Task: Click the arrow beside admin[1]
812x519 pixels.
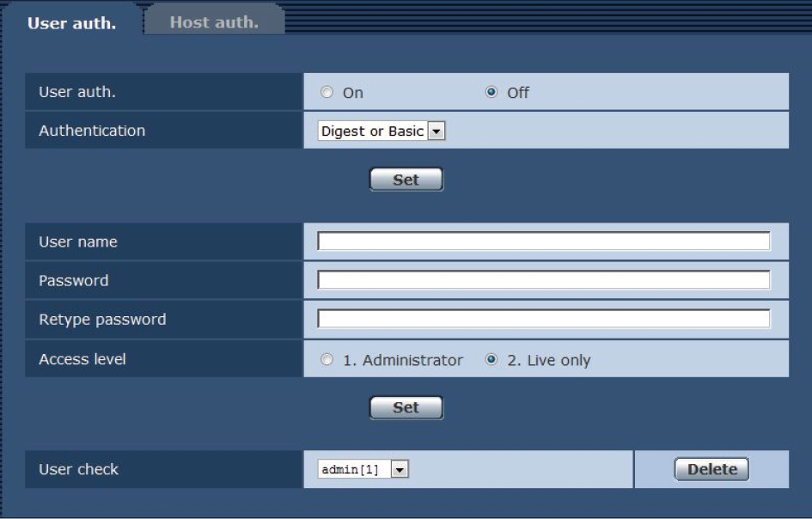Action: [399, 470]
